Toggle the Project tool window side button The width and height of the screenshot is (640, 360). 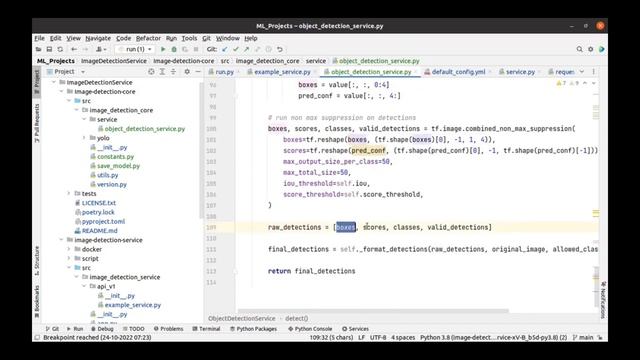pyautogui.click(x=37, y=82)
